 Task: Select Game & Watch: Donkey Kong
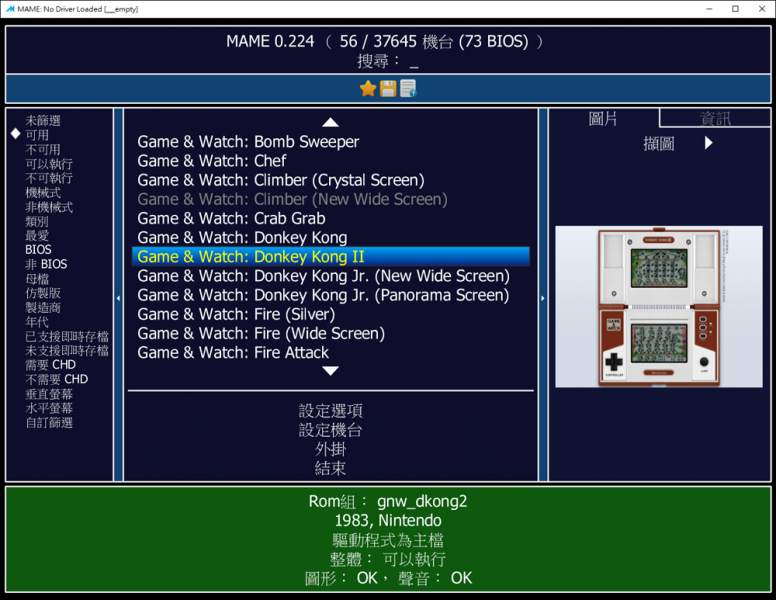(x=331, y=238)
